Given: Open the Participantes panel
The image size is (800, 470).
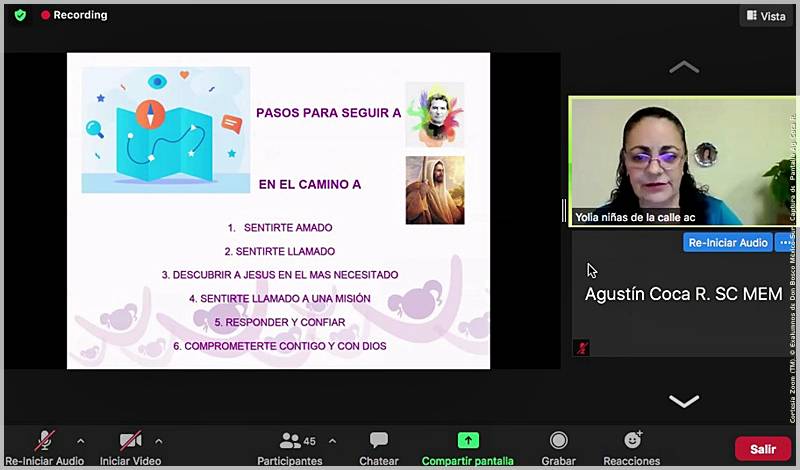Looking at the screenshot, I should (x=290, y=447).
